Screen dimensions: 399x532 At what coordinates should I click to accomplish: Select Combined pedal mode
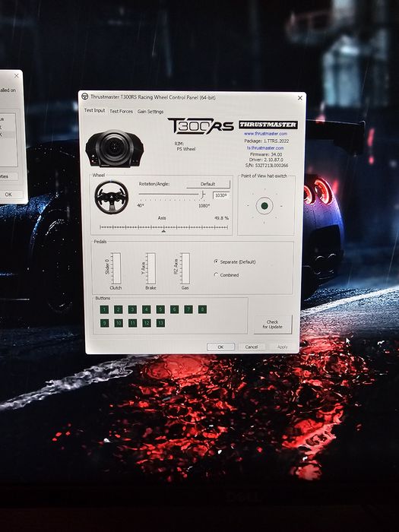226,275
